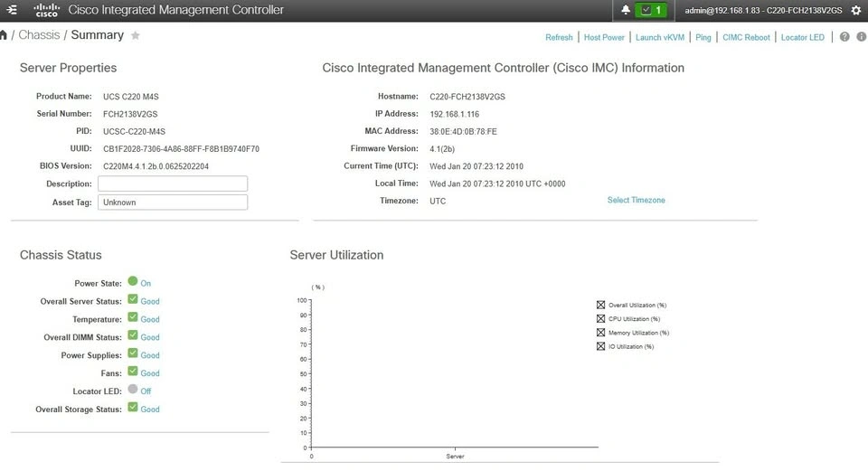Click Overall DIMM Status check icon

(133, 335)
